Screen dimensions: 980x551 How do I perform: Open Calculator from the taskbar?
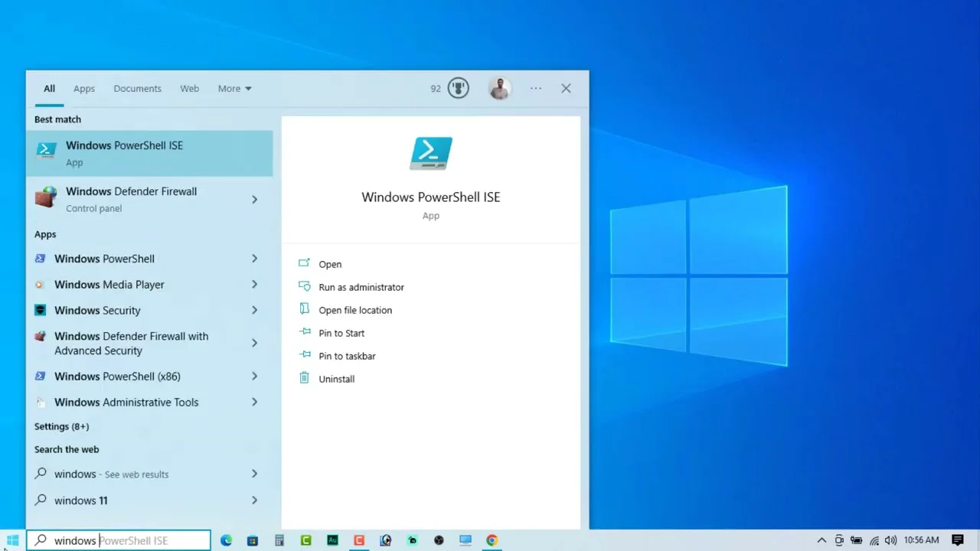(x=279, y=540)
